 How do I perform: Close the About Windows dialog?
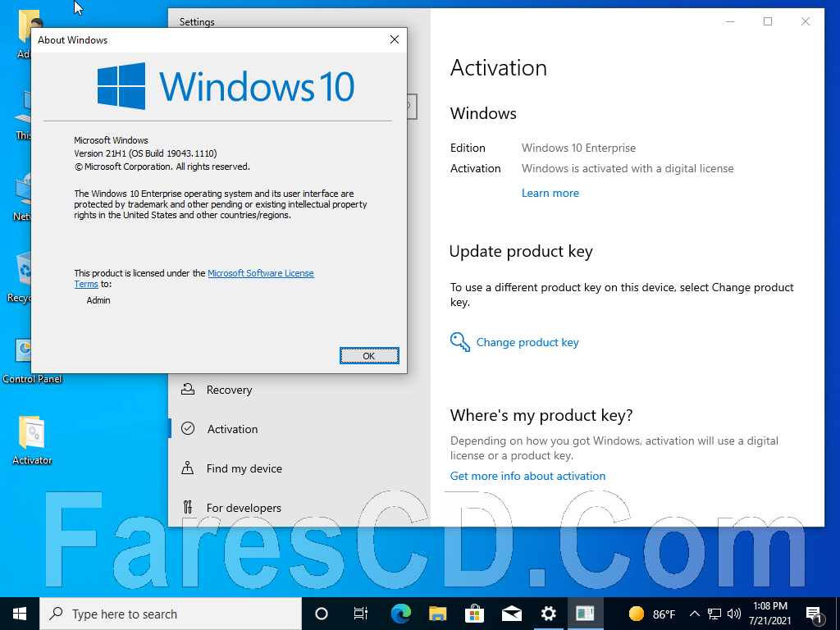click(395, 39)
